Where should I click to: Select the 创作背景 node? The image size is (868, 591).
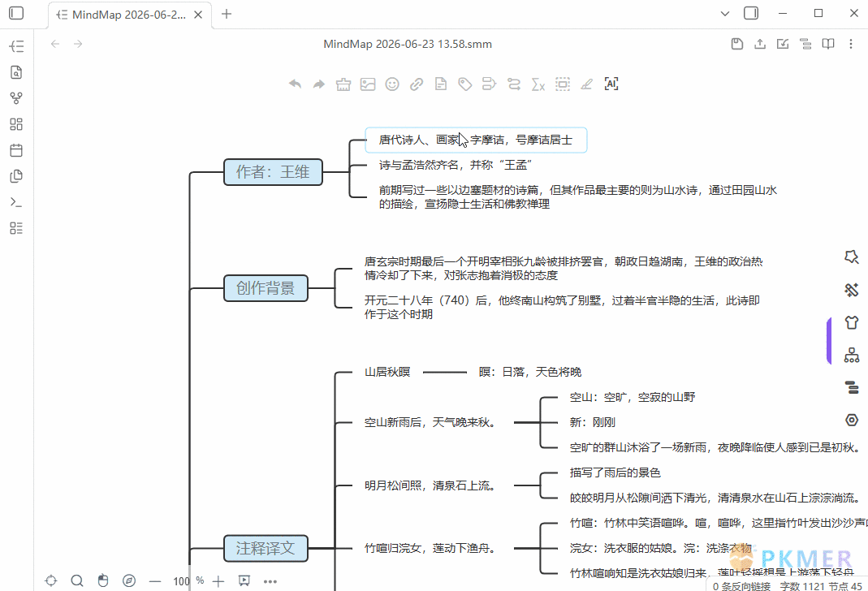click(266, 287)
